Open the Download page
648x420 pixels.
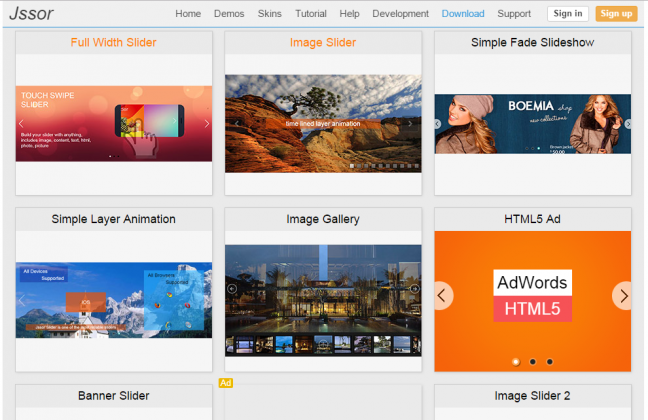click(x=463, y=14)
